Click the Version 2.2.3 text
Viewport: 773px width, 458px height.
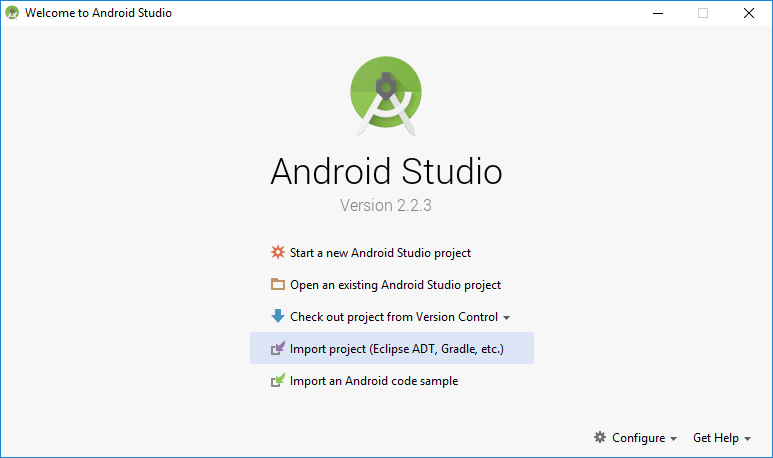point(386,205)
